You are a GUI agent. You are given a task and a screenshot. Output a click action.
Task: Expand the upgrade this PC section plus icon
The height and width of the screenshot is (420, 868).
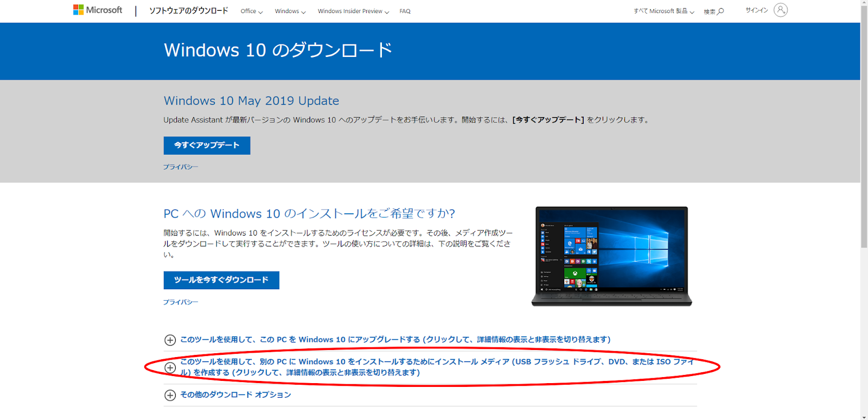pos(170,340)
